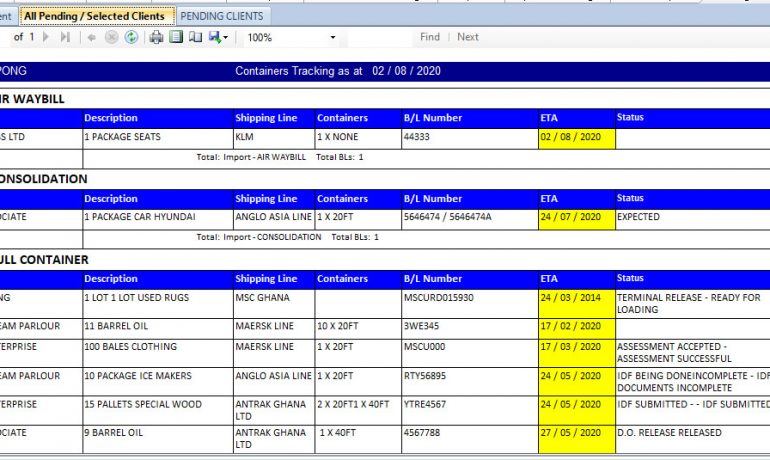The width and height of the screenshot is (770, 460).
Task: Switch to the PENDING CLIENTS tab
Action: coord(222,16)
